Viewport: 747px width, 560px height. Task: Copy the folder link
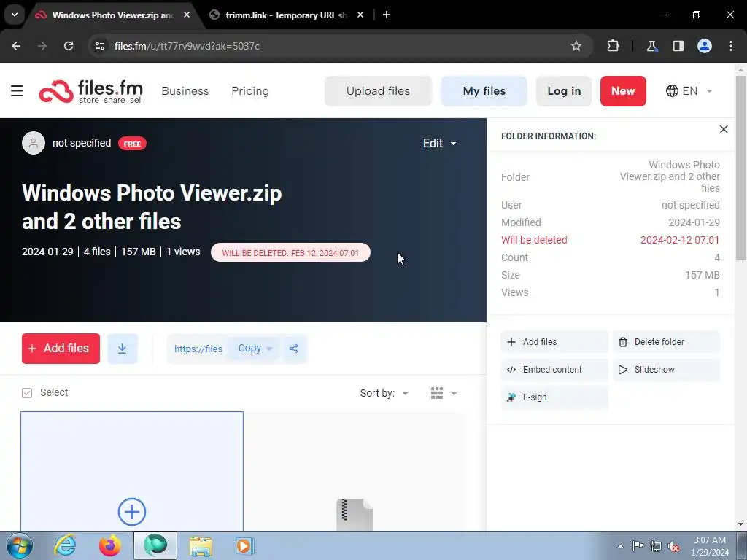(x=249, y=348)
